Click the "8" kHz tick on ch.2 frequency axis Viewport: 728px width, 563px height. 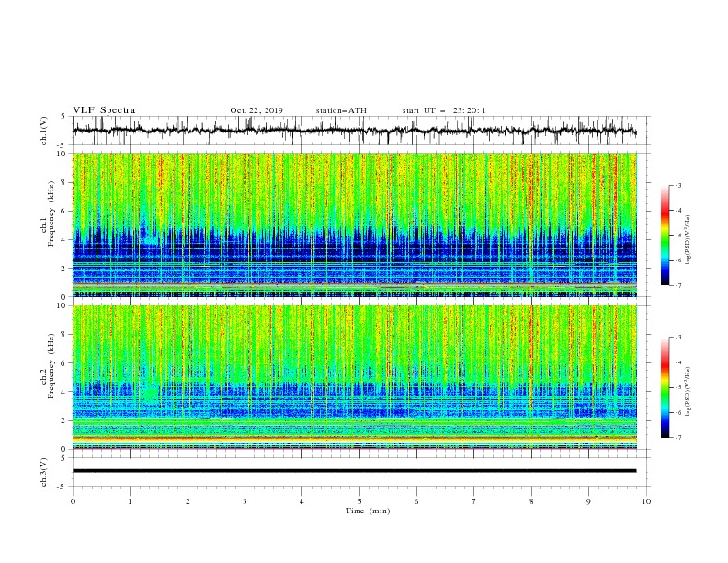tap(63, 335)
